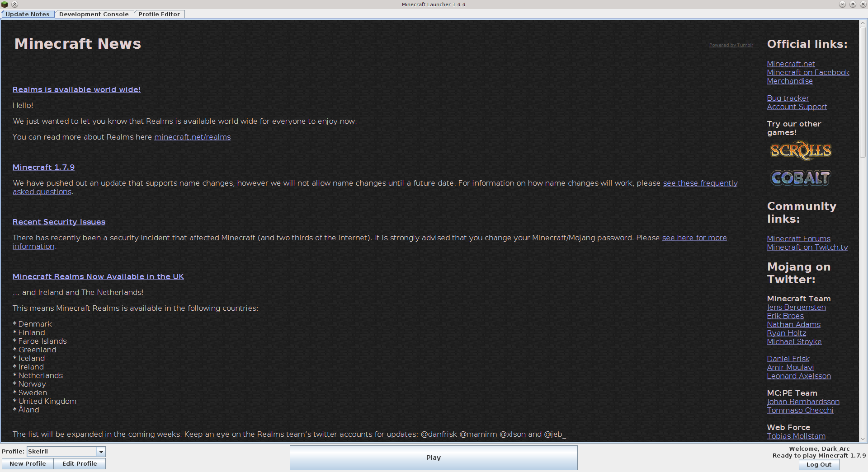The image size is (868, 472).
Task: Click the roll-up arrow beside the window icon
Action: coord(14,5)
